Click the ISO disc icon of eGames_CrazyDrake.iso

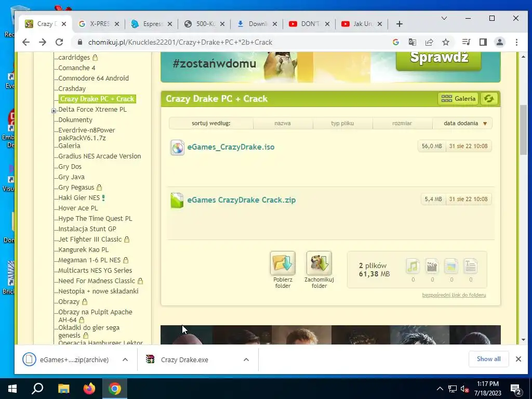(x=177, y=147)
